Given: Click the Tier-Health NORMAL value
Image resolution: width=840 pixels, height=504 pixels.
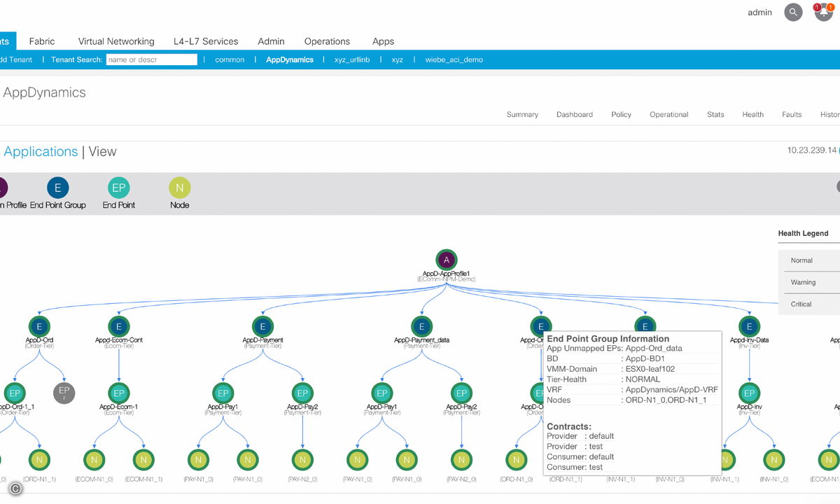Looking at the screenshot, I should point(643,379).
